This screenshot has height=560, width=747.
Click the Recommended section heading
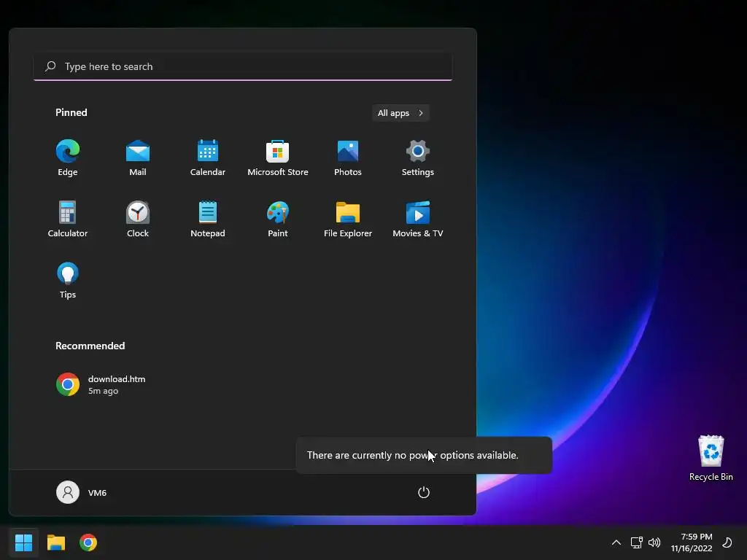tap(90, 346)
